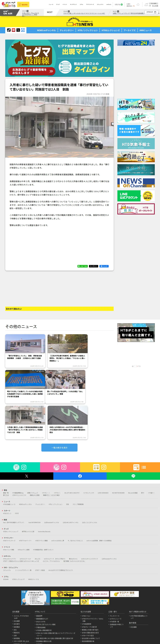This screenshot has height=644, width=160.
Task: Open the HTB Selections sidebar banner
Action: click(x=136, y=104)
